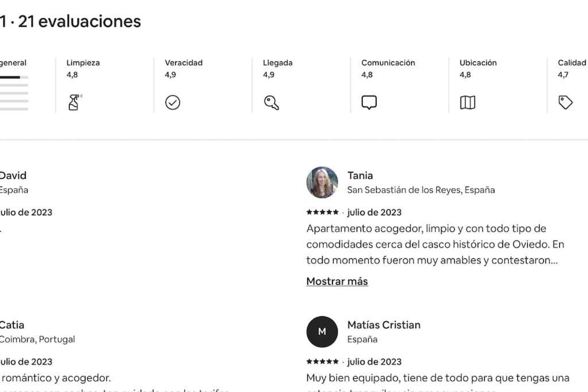The width and height of the screenshot is (588, 392).
Task: Click the round M avatar of Matías Cristian
Action: pos(322,332)
